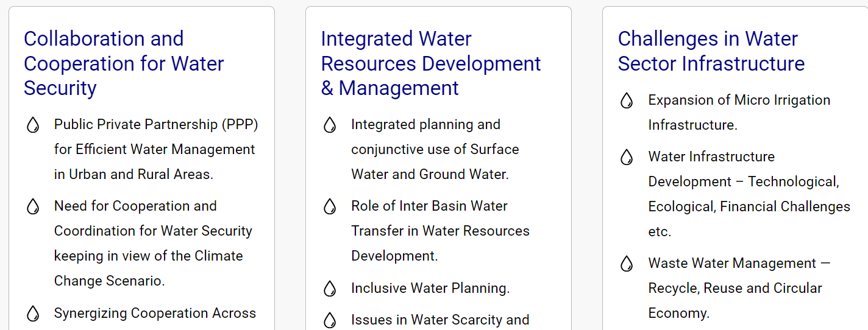Click the Expansion of Micro Irrigation Infrastructure text
This screenshot has width=868, height=330.
(739, 113)
